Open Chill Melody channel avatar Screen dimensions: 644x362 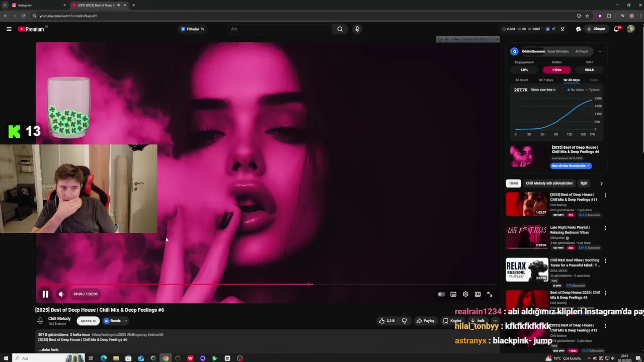pos(41,321)
